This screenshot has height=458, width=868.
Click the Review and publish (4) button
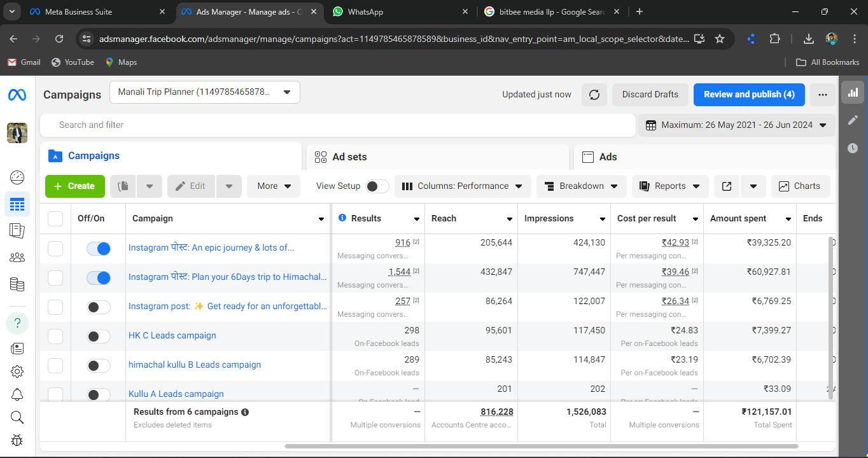point(748,95)
